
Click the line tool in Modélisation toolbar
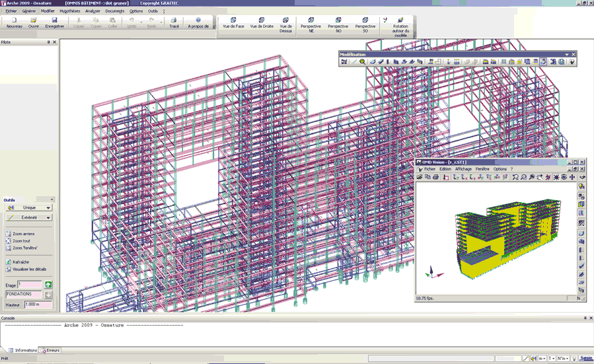(x=354, y=61)
